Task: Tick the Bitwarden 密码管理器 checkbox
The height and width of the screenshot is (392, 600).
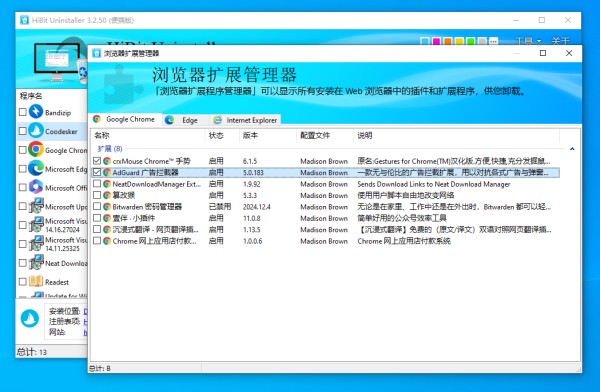Action: pyautogui.click(x=97, y=206)
